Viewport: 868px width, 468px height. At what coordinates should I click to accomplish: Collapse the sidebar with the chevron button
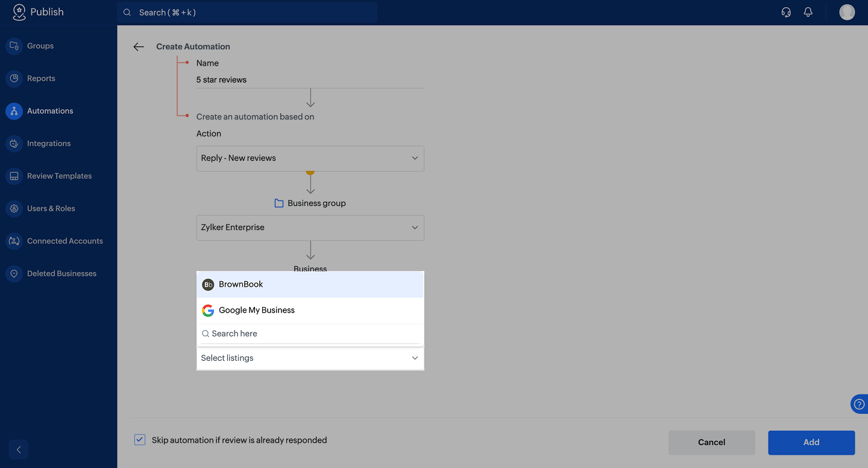[x=19, y=449]
